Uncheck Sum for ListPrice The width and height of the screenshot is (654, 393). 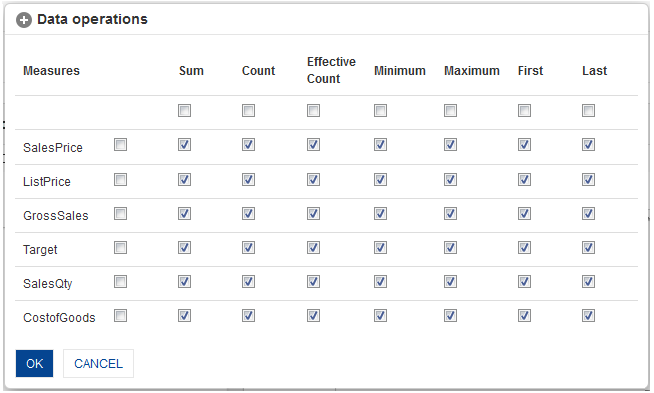184,180
